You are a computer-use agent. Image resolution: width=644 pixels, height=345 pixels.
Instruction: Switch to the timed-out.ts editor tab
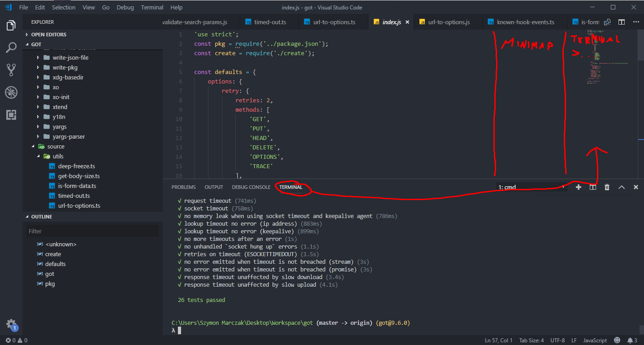coord(270,22)
